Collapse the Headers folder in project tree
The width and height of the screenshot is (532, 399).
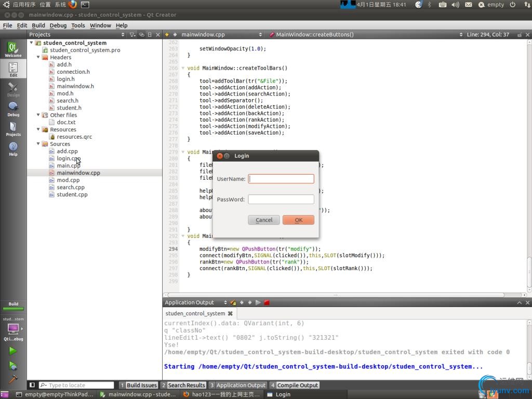38,57
